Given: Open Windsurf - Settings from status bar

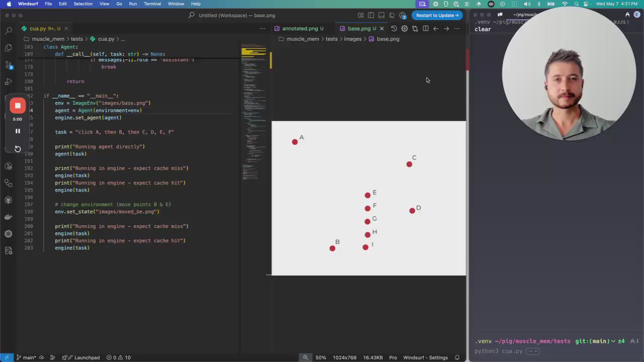Looking at the screenshot, I should click(x=426, y=357).
